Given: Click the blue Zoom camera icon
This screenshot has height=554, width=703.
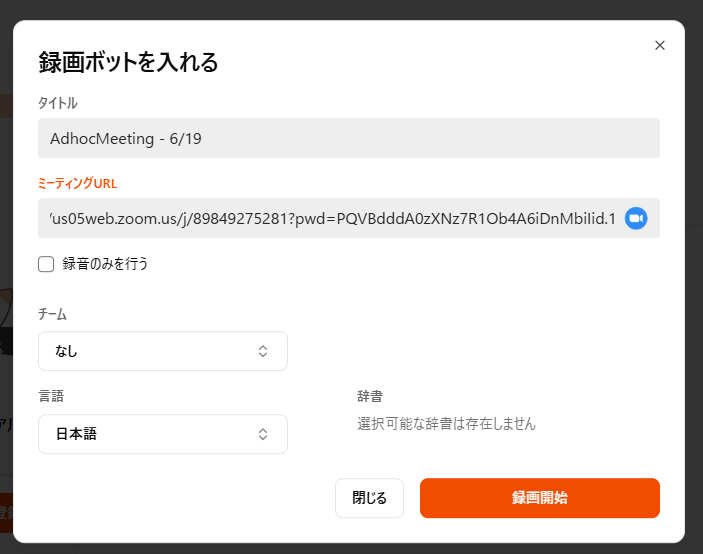Looking at the screenshot, I should (636, 218).
